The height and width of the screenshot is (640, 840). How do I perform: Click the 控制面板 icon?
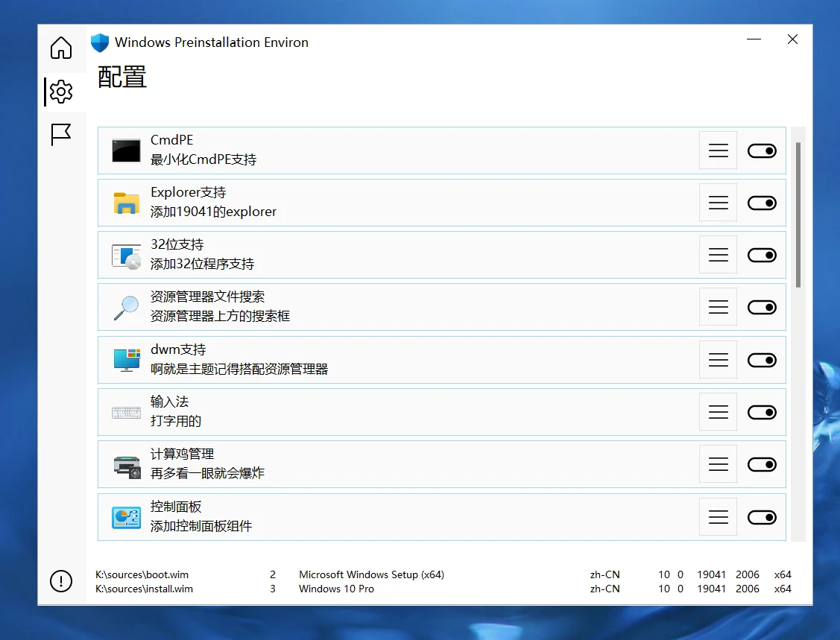pyautogui.click(x=127, y=517)
